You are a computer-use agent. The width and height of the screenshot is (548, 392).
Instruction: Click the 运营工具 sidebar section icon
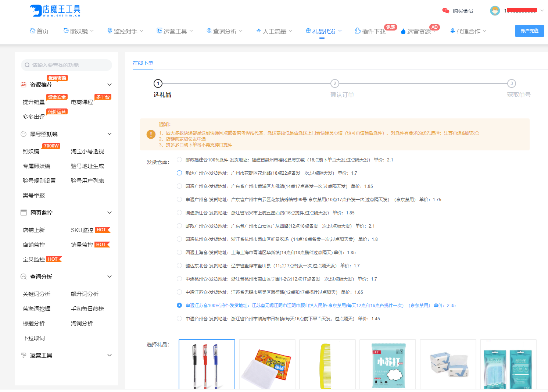point(24,355)
